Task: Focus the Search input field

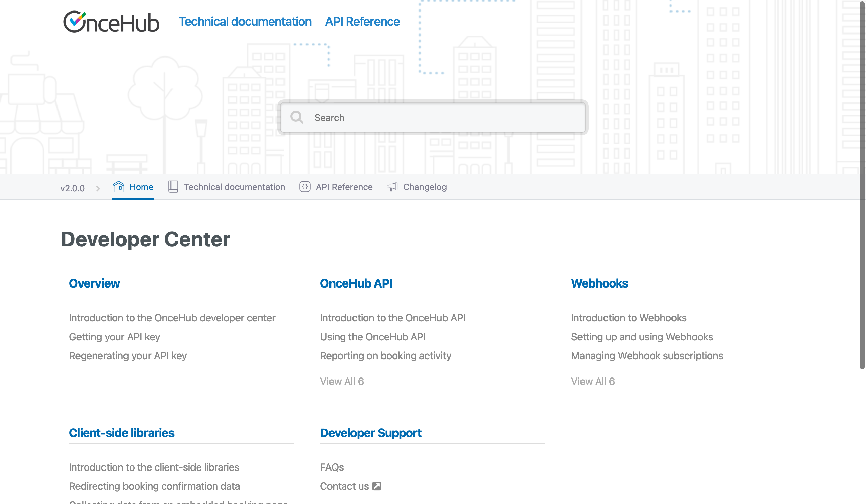Action: 433,117
